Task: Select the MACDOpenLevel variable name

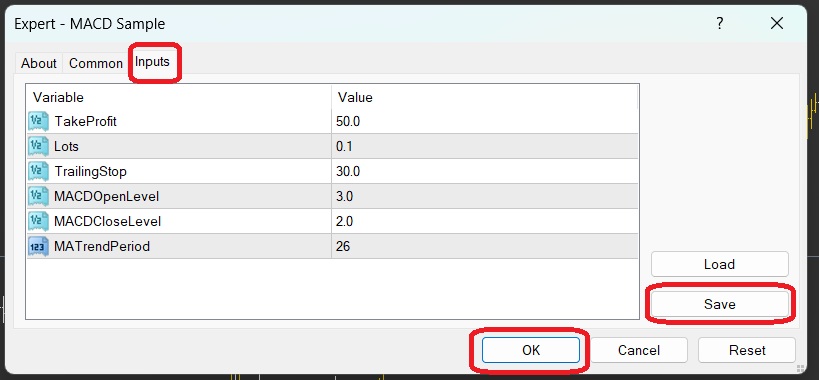Action: [107, 197]
